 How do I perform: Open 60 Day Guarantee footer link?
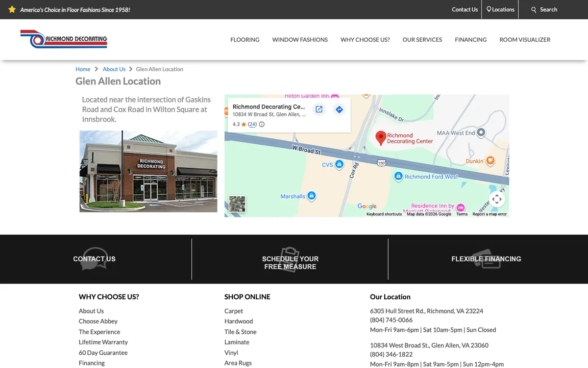coord(103,353)
